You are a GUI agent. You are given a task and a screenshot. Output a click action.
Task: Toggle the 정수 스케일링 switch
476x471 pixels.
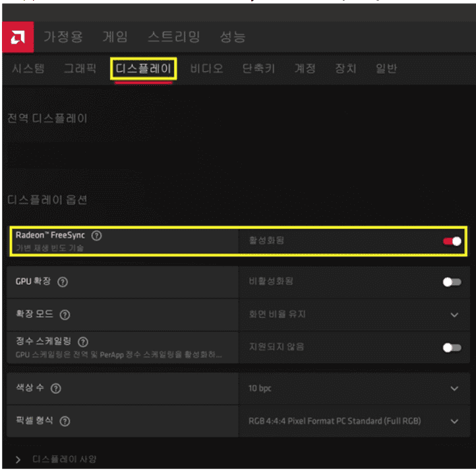452,348
